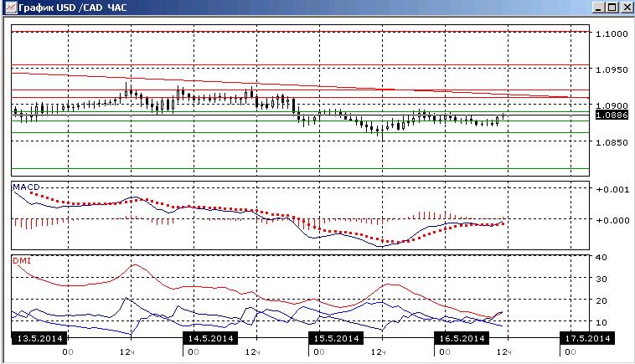The image size is (635, 364).
Task: Close the USD/CAD chart window
Action: point(627,8)
